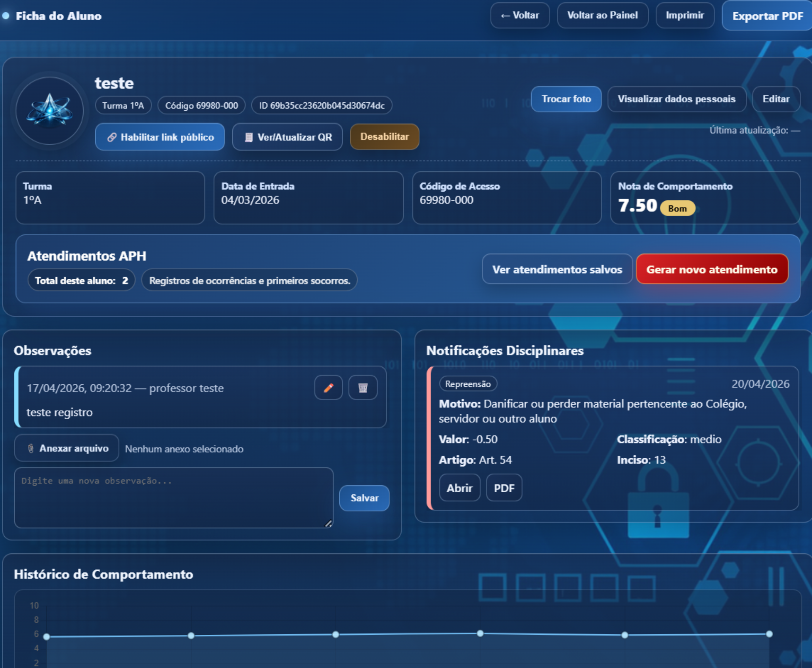Click Total deste aluno: 2 chip
Viewport: 812px width, 668px height.
(81, 280)
